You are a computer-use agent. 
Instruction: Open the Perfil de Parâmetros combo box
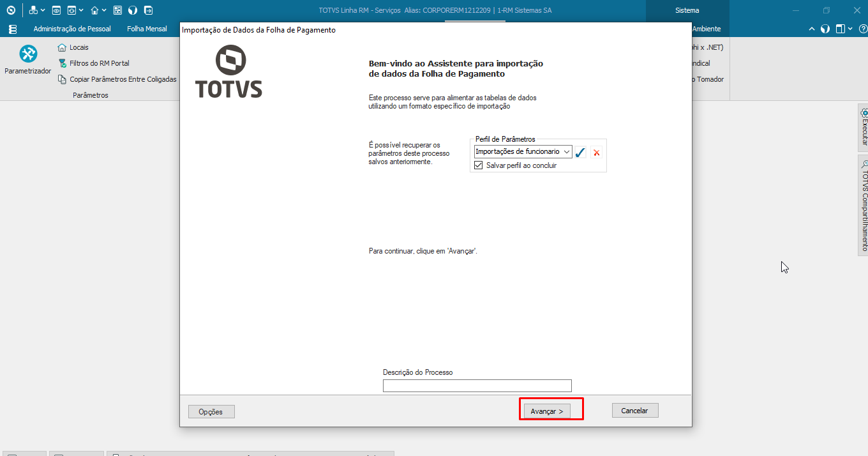[x=523, y=152]
